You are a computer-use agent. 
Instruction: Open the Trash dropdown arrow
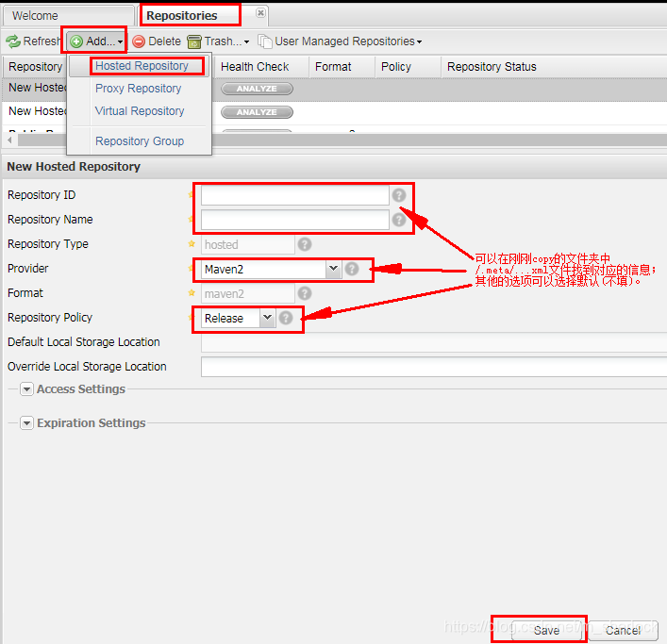click(247, 41)
